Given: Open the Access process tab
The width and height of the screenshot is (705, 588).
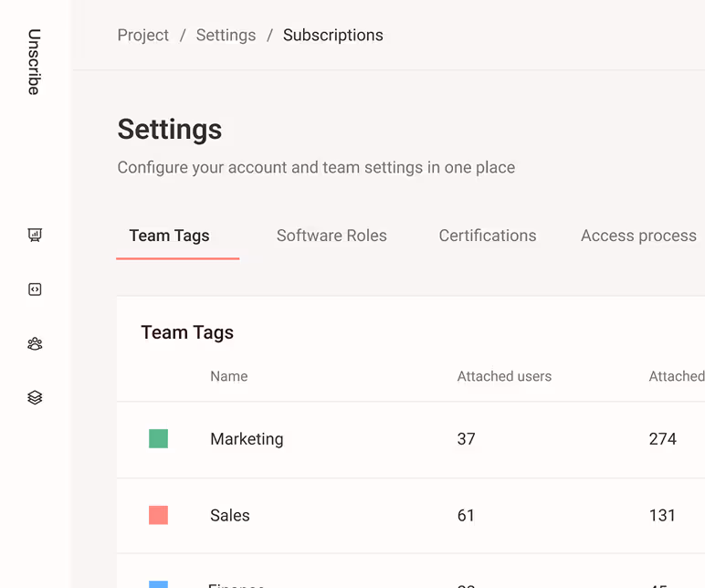Looking at the screenshot, I should [638, 236].
